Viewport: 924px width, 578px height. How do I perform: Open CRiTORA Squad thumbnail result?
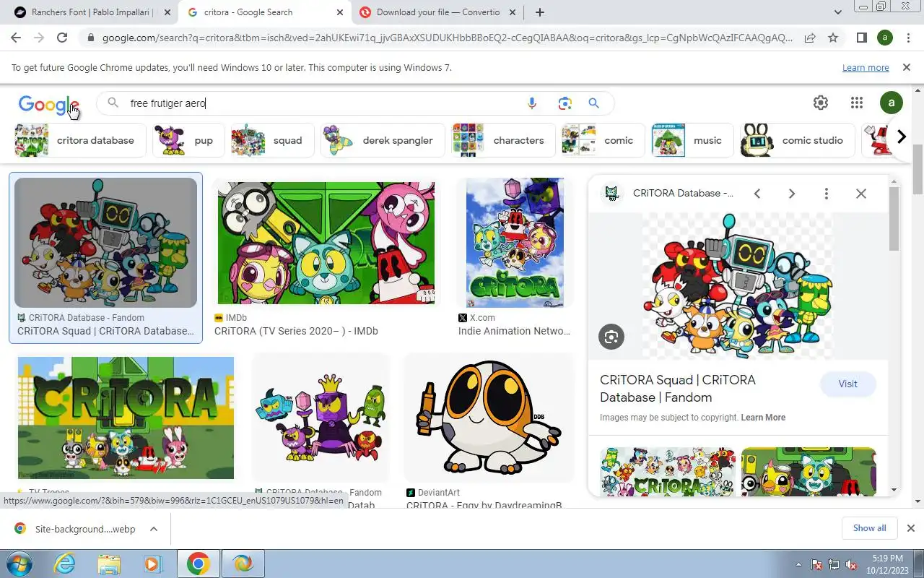pos(105,242)
